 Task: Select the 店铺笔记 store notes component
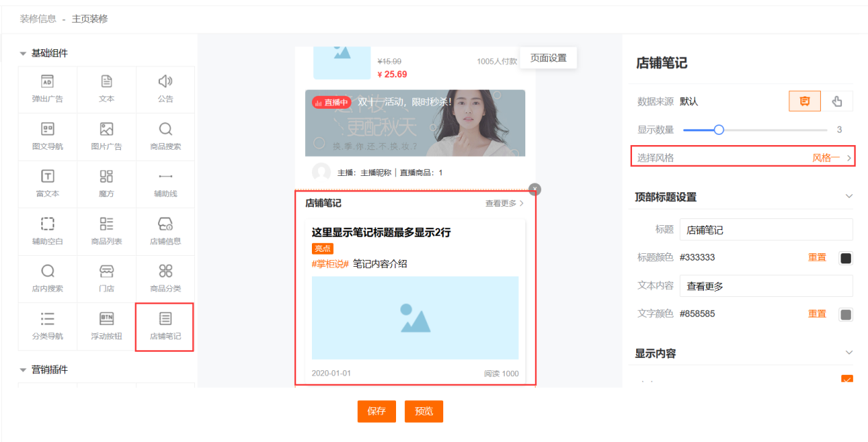coord(165,326)
